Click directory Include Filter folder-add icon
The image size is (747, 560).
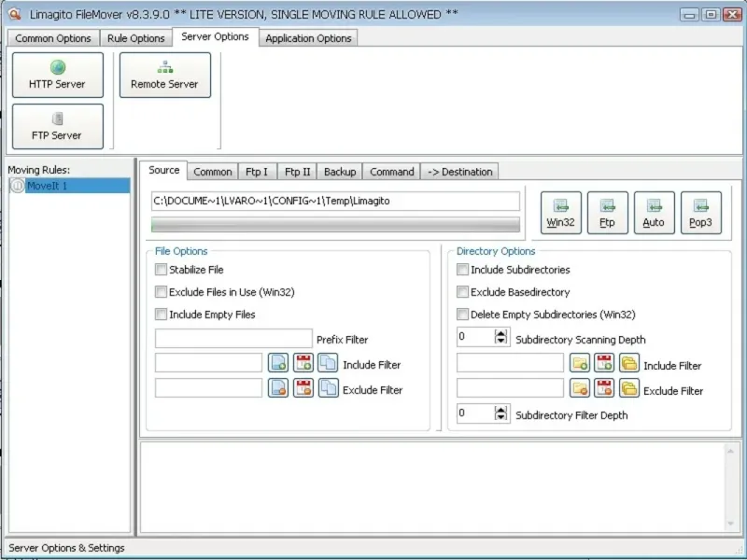pos(580,363)
